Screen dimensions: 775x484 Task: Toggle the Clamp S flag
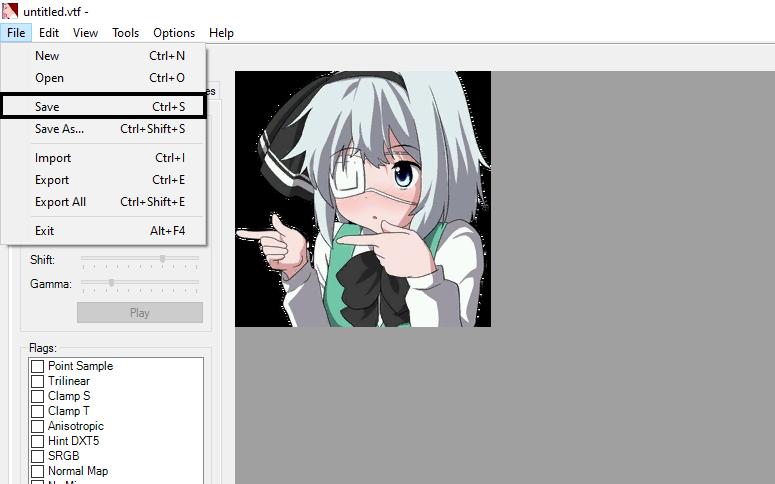[38, 396]
